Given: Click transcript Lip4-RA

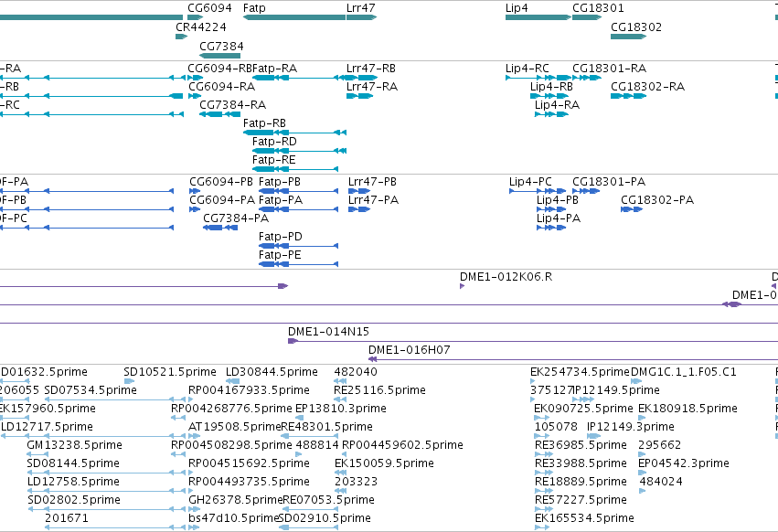Looking at the screenshot, I should point(551,114).
